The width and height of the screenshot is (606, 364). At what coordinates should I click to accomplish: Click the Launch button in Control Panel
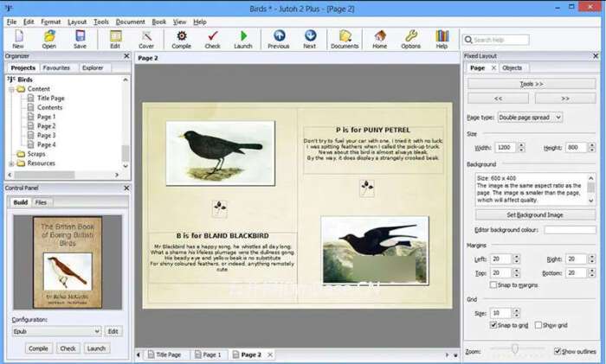(x=96, y=348)
